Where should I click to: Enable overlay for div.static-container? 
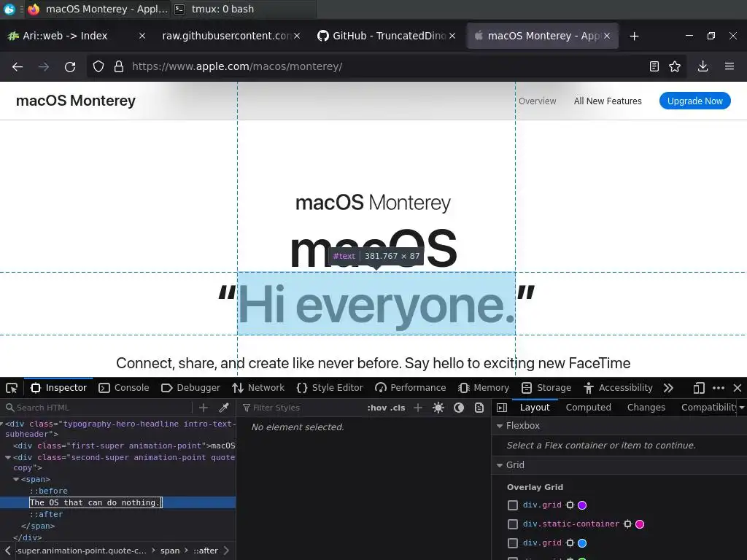coord(513,524)
